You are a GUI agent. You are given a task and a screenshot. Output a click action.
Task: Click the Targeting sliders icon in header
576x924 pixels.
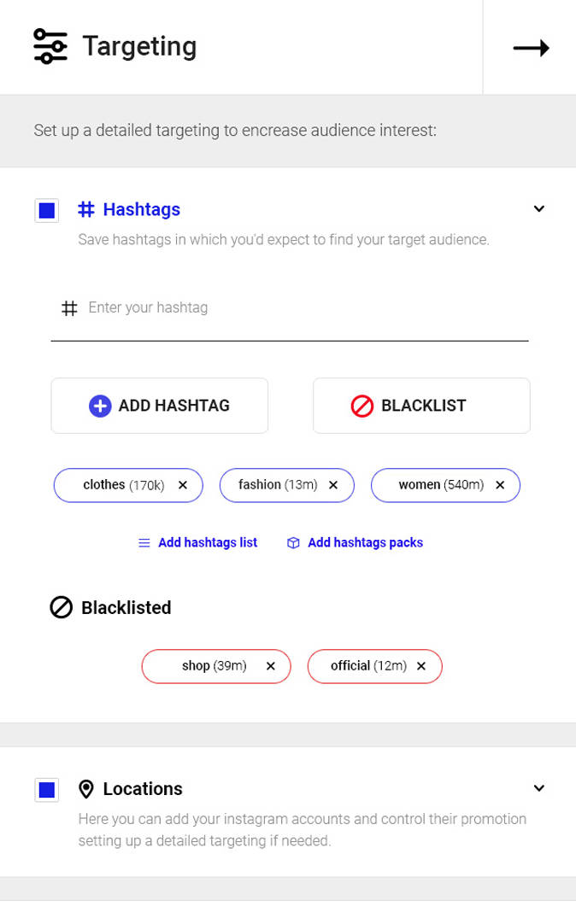pos(50,46)
